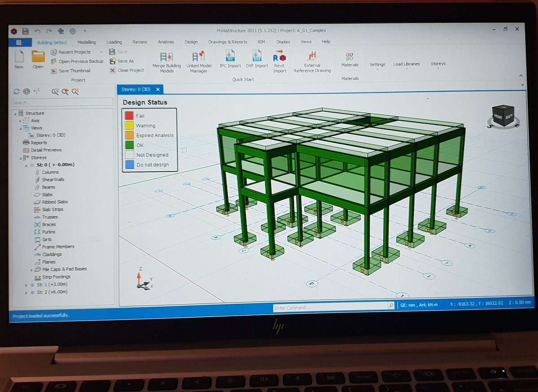Collapse the Storeys tree node

pyautogui.click(x=20, y=158)
